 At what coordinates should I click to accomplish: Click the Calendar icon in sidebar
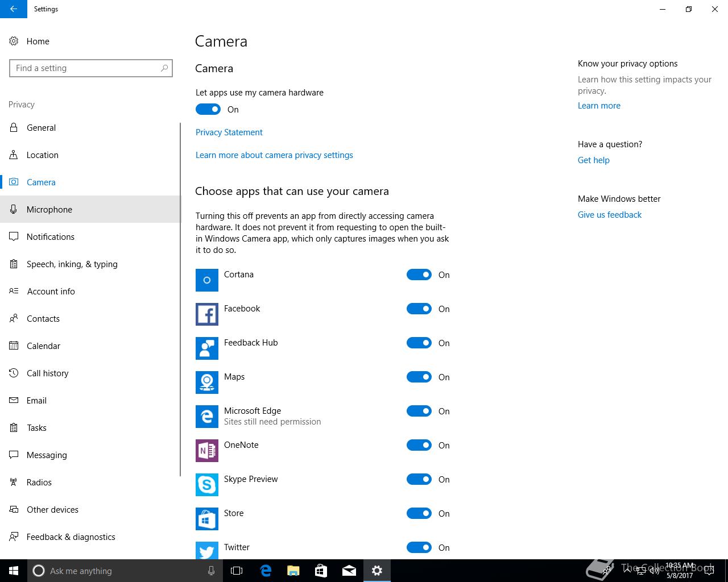tap(14, 346)
